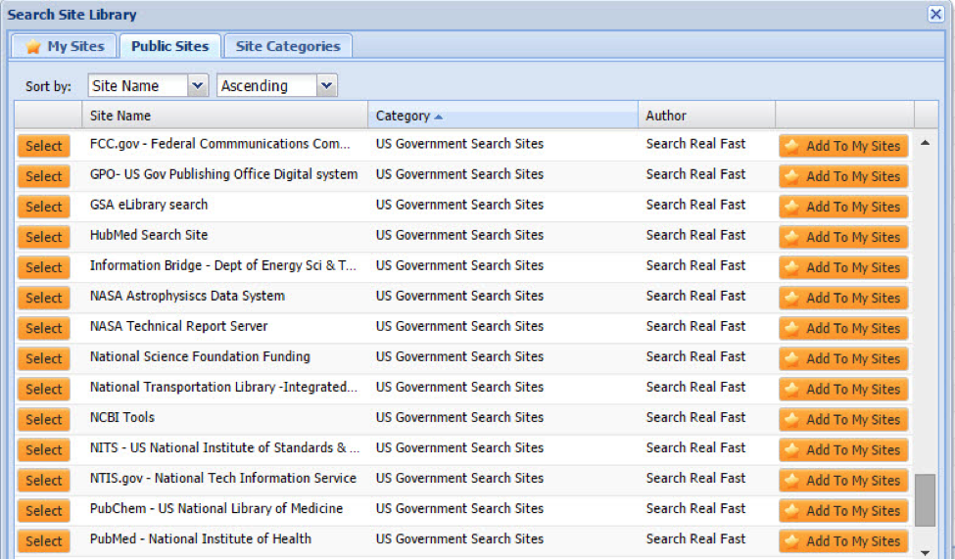Click 'NCBI Tools' site name text

point(122,418)
